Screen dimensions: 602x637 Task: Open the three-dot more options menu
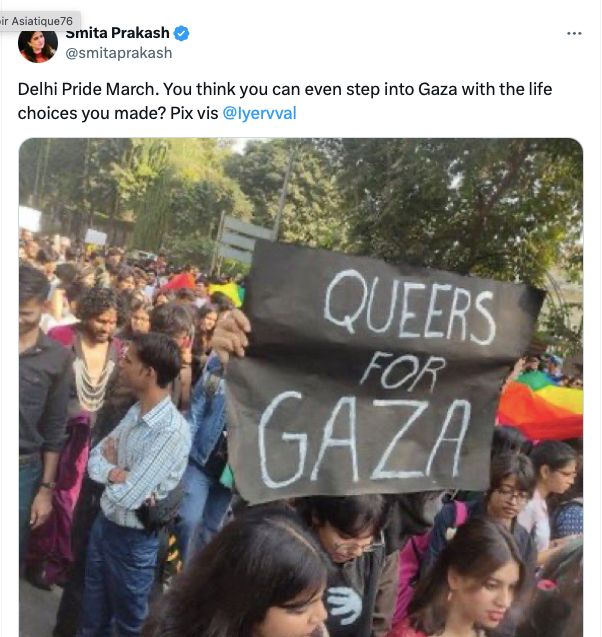coord(574,33)
